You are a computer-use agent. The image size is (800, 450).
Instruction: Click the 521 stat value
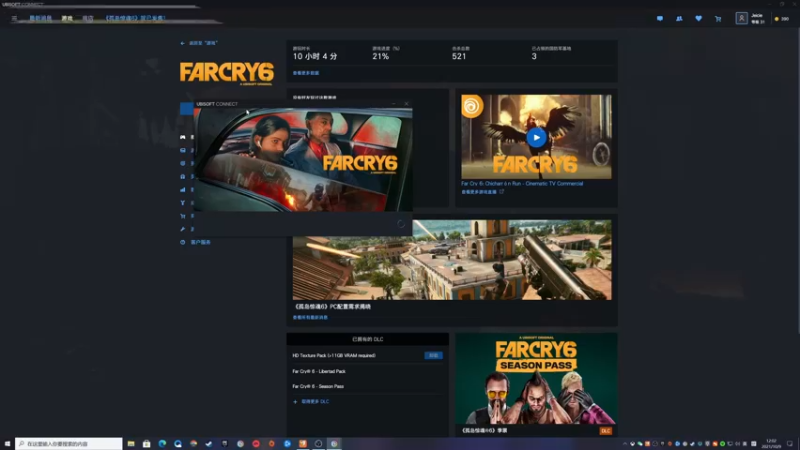[x=459, y=57]
